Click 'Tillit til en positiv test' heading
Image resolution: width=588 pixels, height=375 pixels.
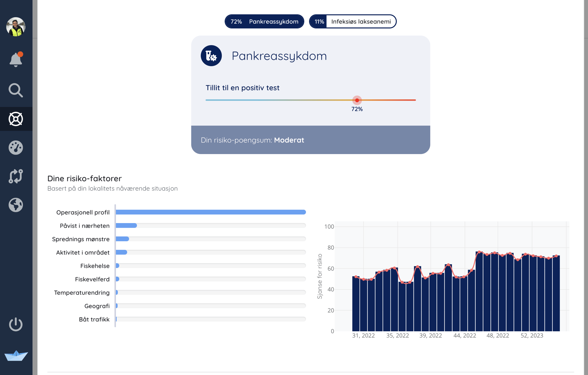[243, 88]
